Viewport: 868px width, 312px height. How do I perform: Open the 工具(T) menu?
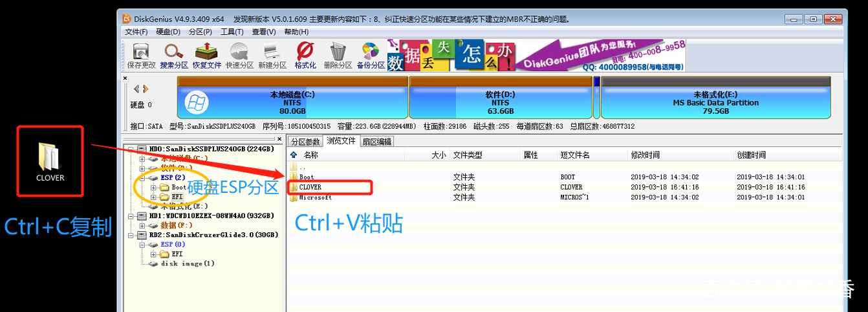coord(232,32)
